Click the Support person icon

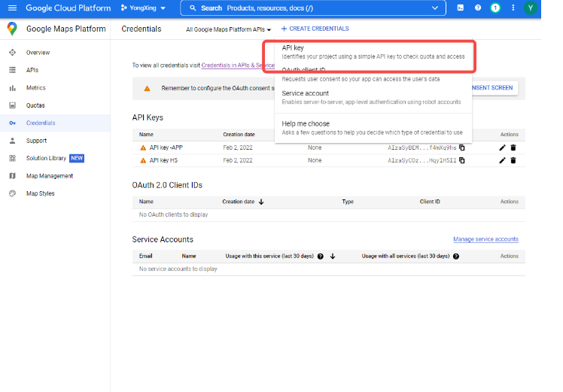[x=13, y=141]
